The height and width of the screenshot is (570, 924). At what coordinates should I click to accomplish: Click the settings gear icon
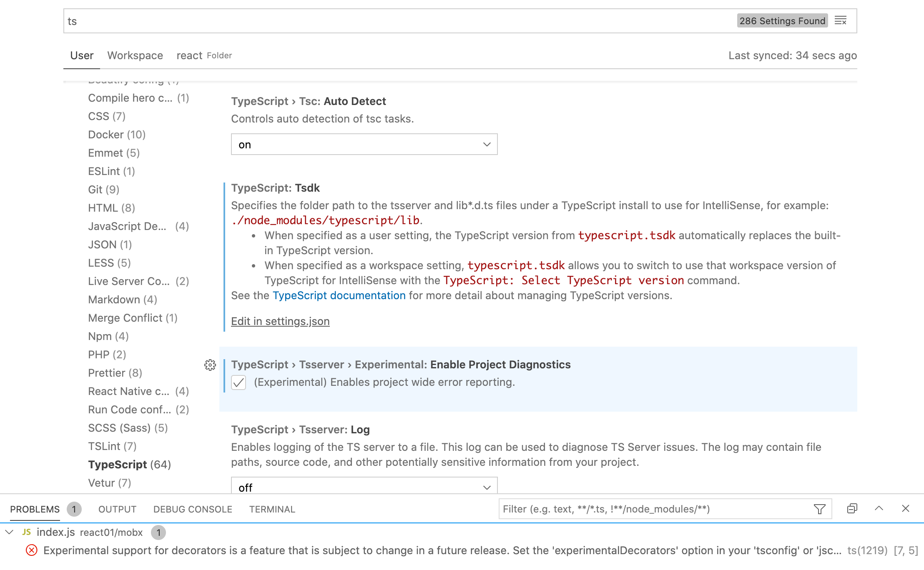pyautogui.click(x=210, y=365)
